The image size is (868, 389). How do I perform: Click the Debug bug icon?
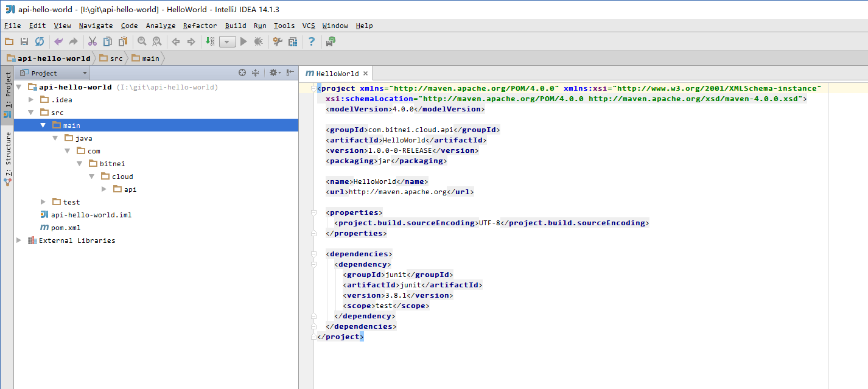coord(259,41)
